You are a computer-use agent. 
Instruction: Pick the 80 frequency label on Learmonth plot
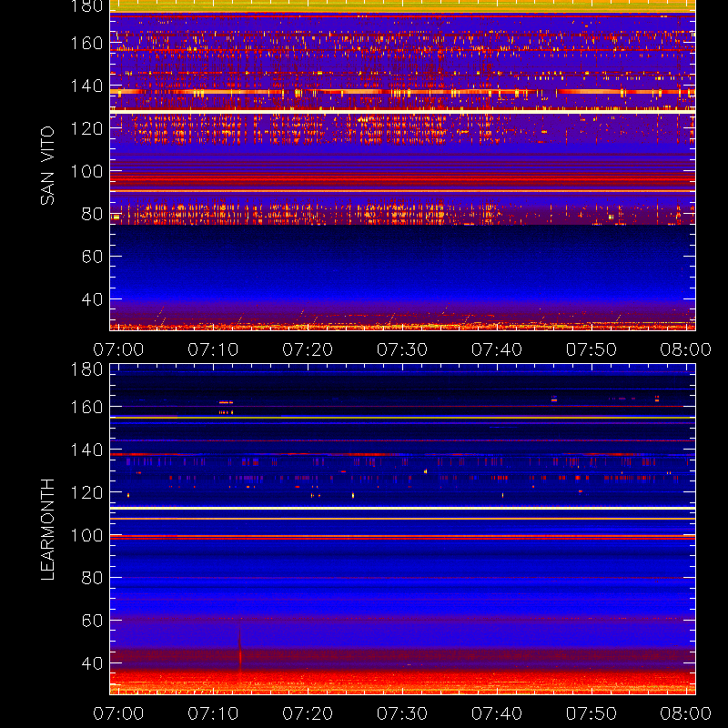[92, 578]
